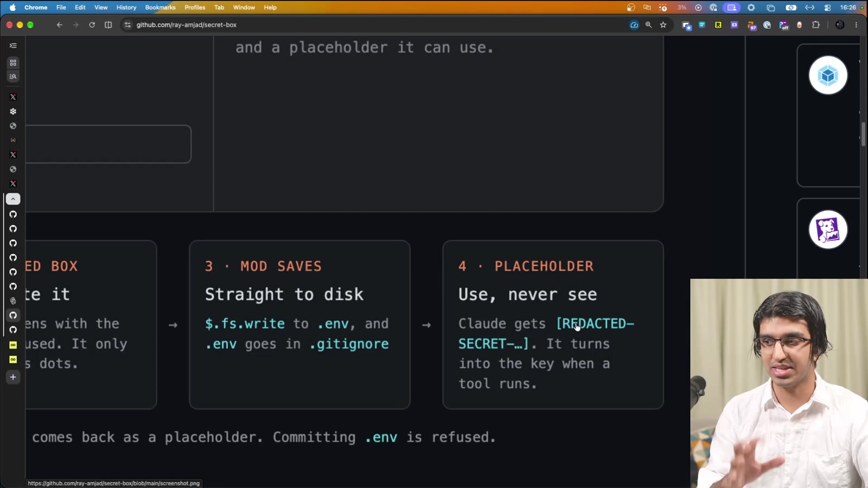Open the tab grid overview icon
868x488 pixels.
click(x=13, y=63)
